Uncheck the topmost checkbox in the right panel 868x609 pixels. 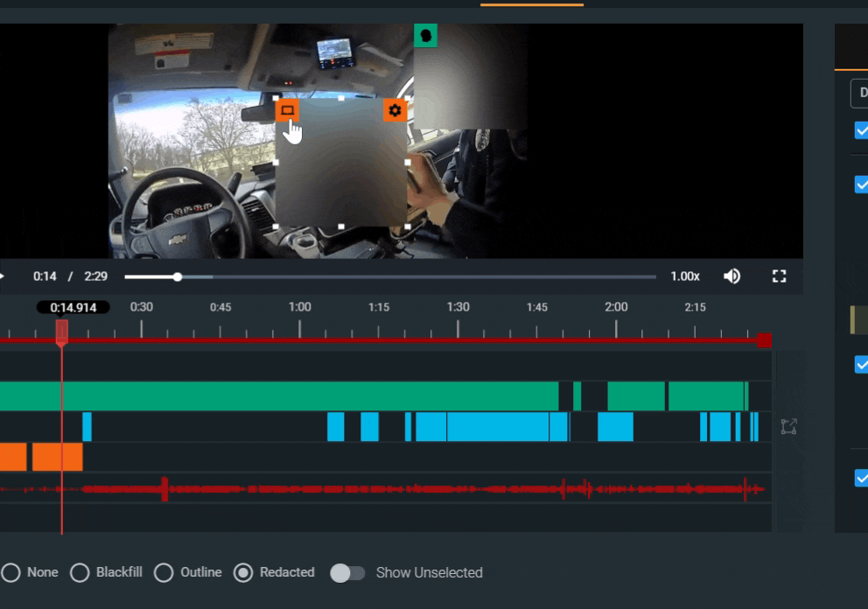(860, 130)
